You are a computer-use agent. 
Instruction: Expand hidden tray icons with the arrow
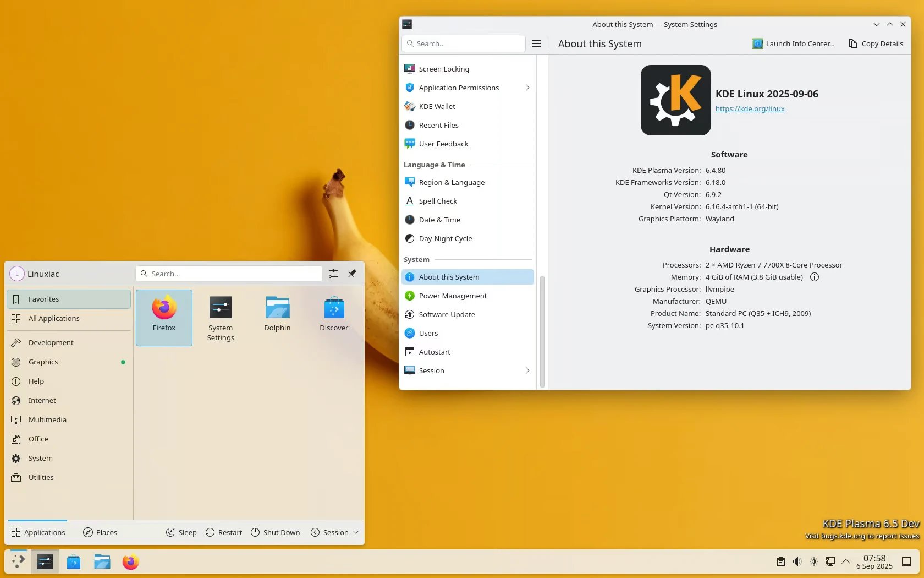[846, 561]
